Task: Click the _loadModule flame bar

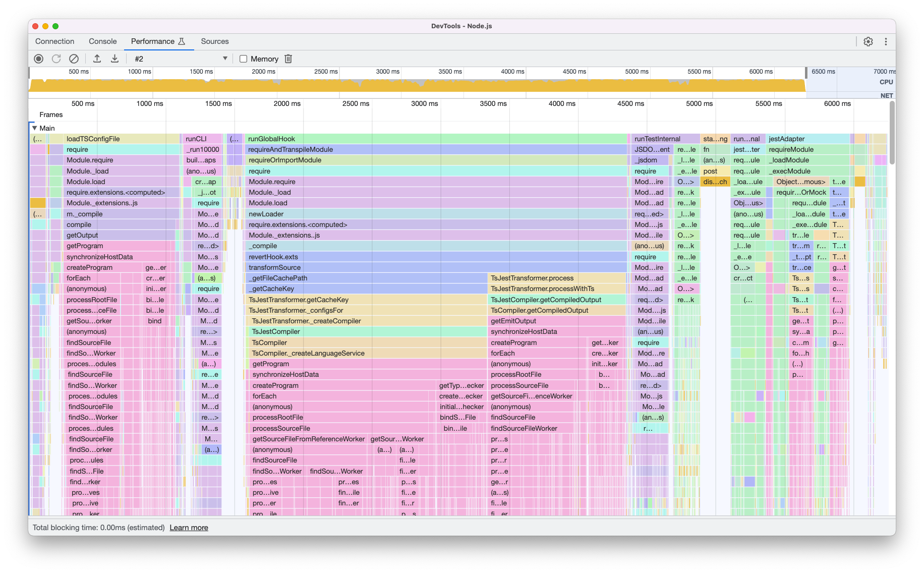Action: 808,160
